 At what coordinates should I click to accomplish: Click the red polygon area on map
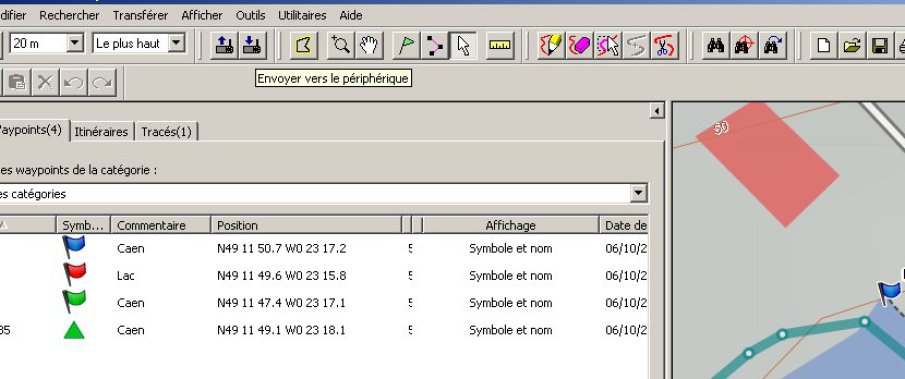point(768,163)
